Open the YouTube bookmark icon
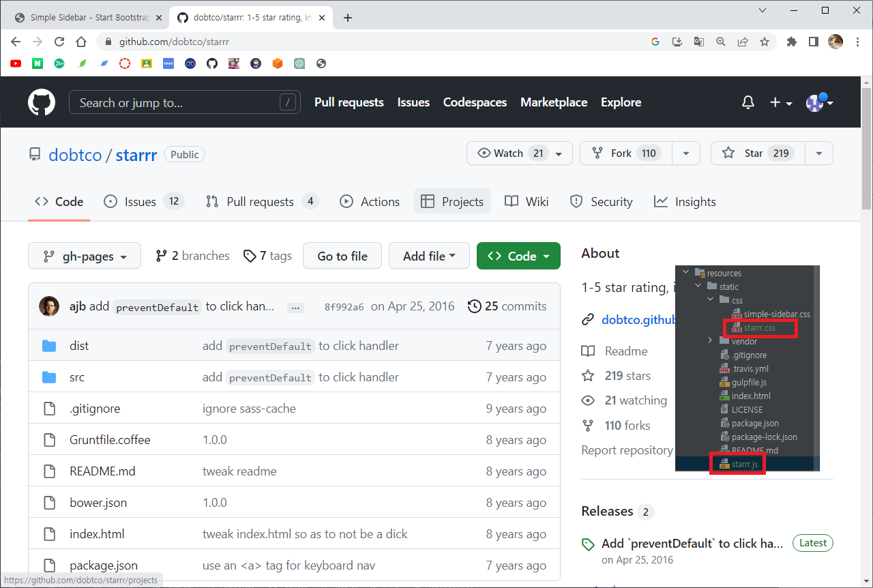The height and width of the screenshot is (588, 873). [16, 63]
